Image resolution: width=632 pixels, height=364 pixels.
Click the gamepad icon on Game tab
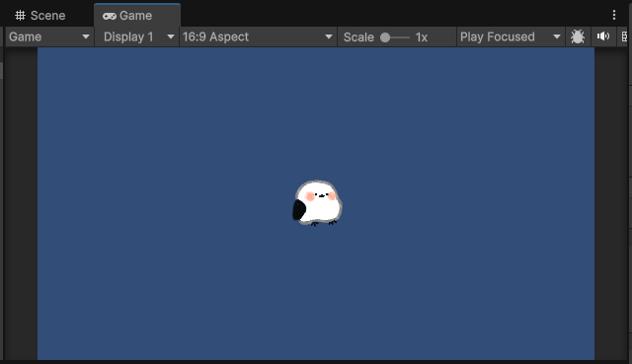(x=110, y=16)
